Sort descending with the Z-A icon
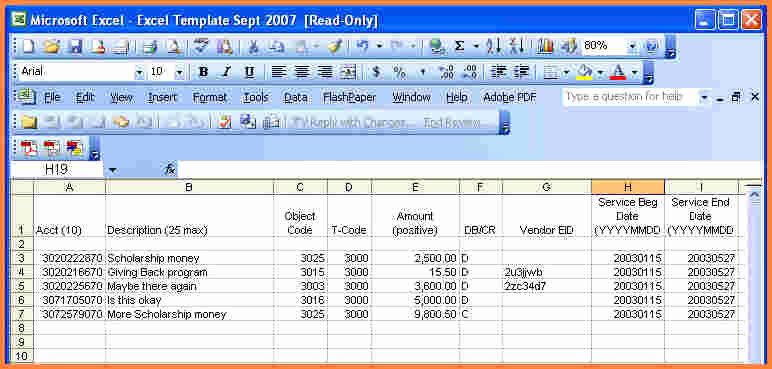Viewport: 772px width, 369px height. (517, 46)
